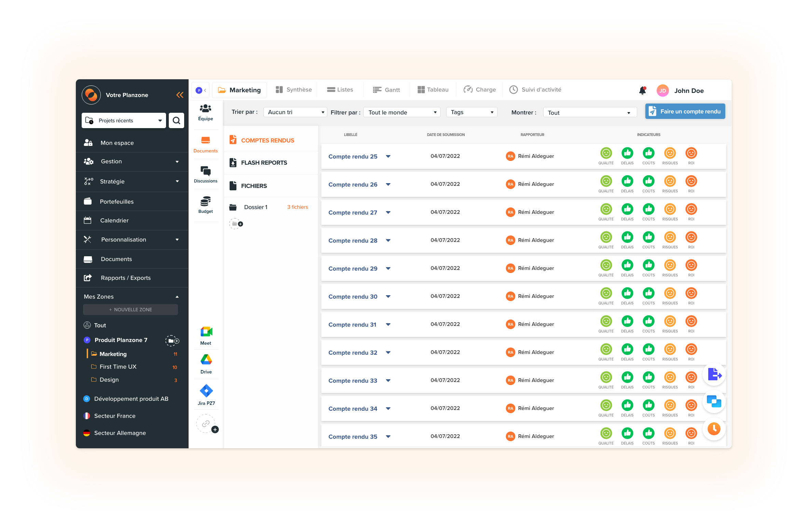
Task: Switch to the Synthèse tab
Action: [294, 90]
